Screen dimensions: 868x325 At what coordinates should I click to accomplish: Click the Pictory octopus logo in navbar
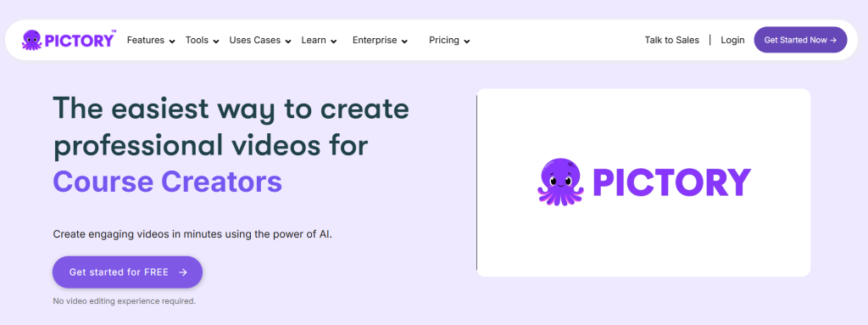coord(70,40)
